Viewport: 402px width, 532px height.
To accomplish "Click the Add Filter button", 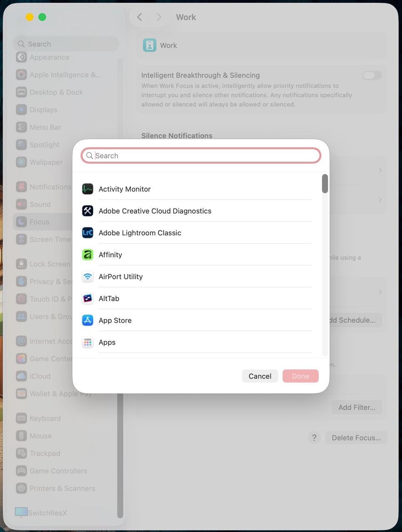I will pos(357,407).
